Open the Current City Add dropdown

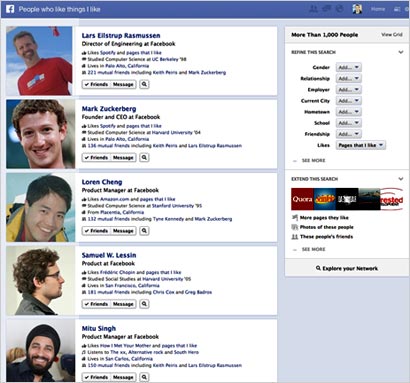[348, 101]
